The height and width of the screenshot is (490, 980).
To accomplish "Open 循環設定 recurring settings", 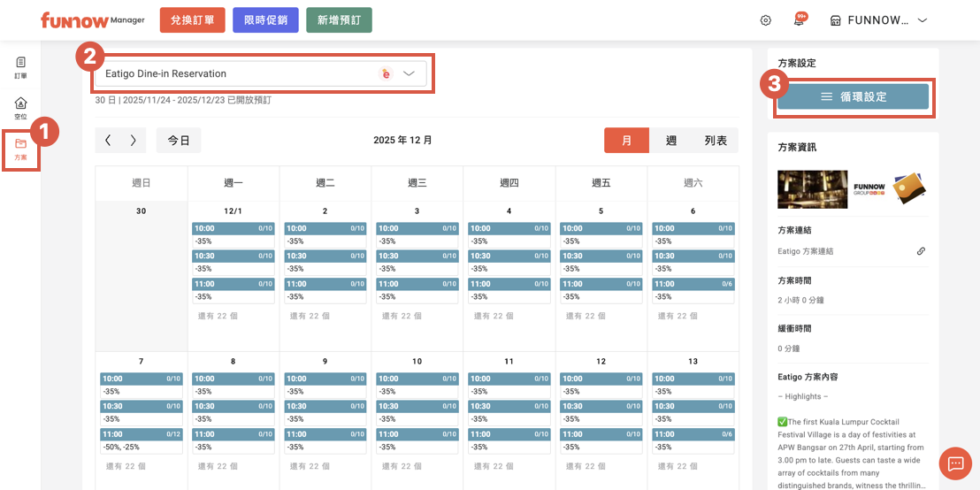I will (853, 96).
